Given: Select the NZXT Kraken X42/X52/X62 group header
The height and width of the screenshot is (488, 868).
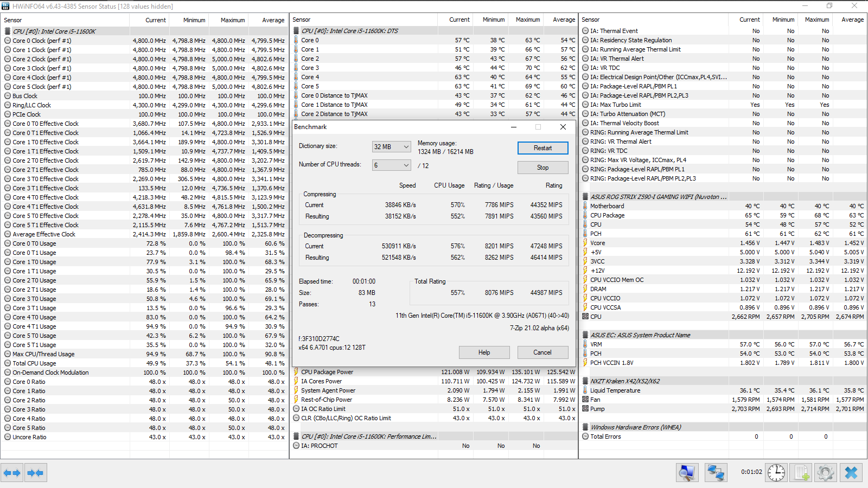Looking at the screenshot, I should click(625, 381).
